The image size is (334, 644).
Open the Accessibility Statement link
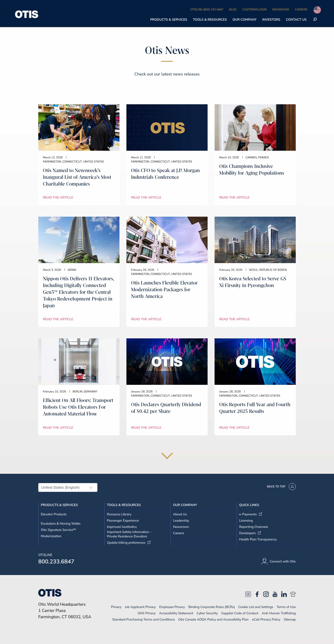point(176,613)
